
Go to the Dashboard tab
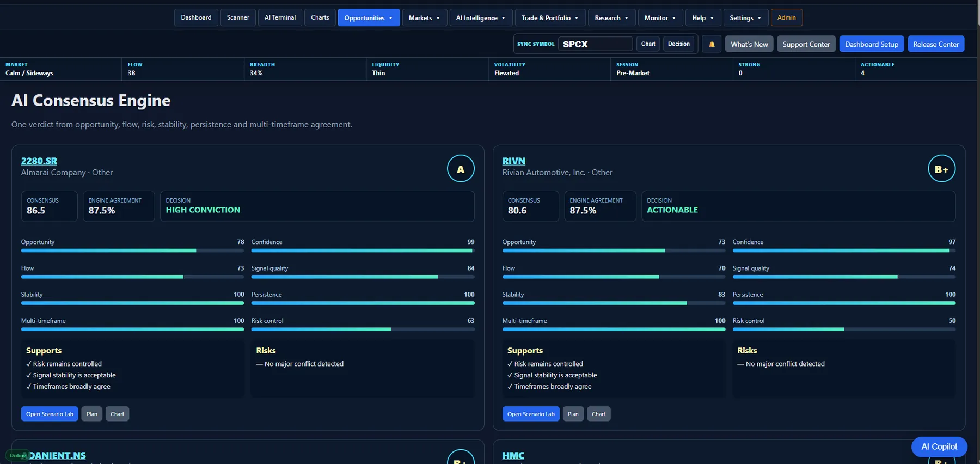(x=196, y=17)
